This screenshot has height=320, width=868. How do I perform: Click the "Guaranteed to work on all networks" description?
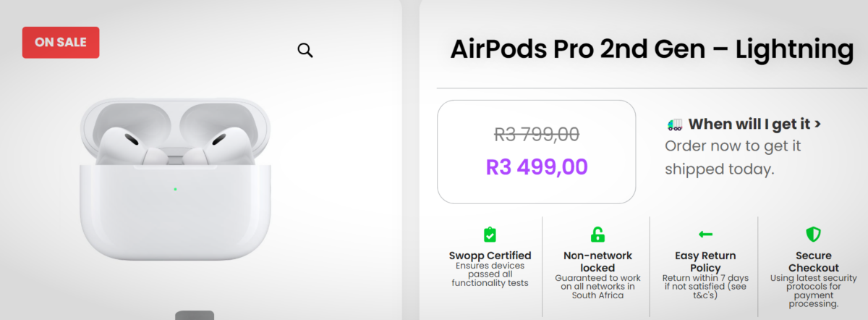(597, 286)
